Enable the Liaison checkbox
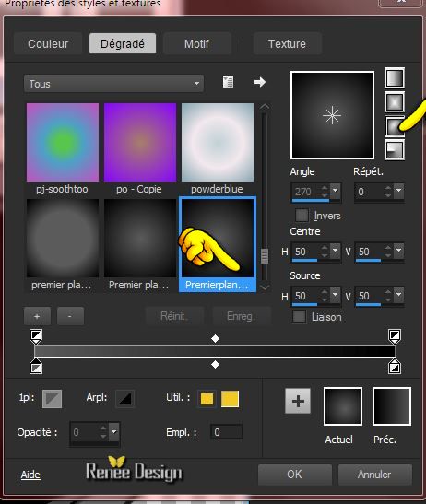 pyautogui.click(x=300, y=317)
